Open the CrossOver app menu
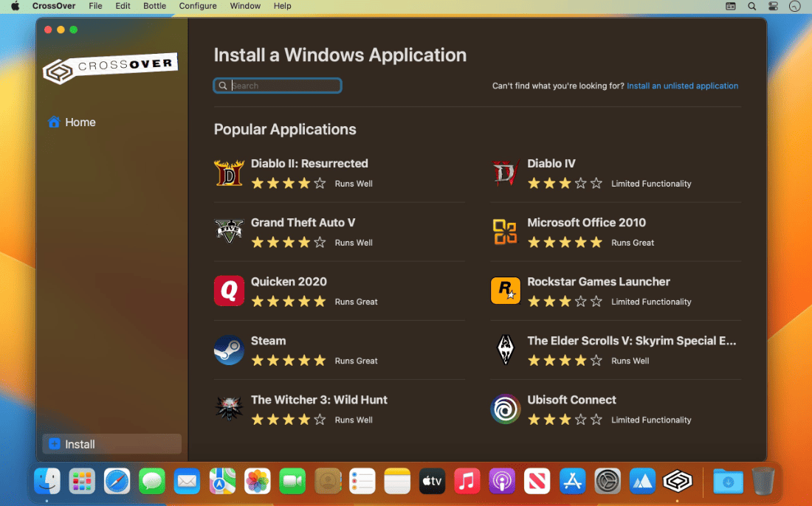The height and width of the screenshot is (506, 812). tap(54, 6)
